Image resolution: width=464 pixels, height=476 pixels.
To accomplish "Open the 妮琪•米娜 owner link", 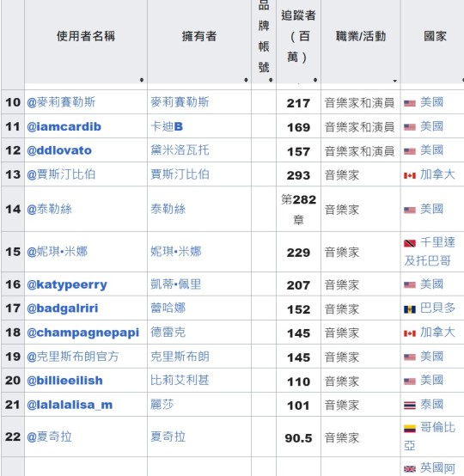I will pos(176,252).
